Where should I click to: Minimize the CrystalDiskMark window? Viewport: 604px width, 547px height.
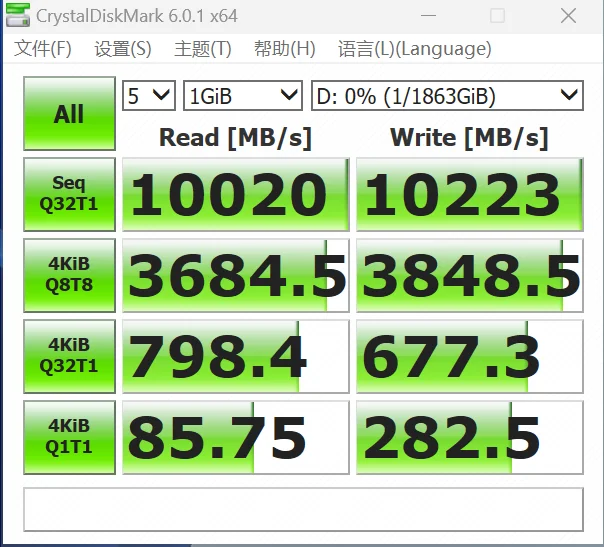click(428, 16)
